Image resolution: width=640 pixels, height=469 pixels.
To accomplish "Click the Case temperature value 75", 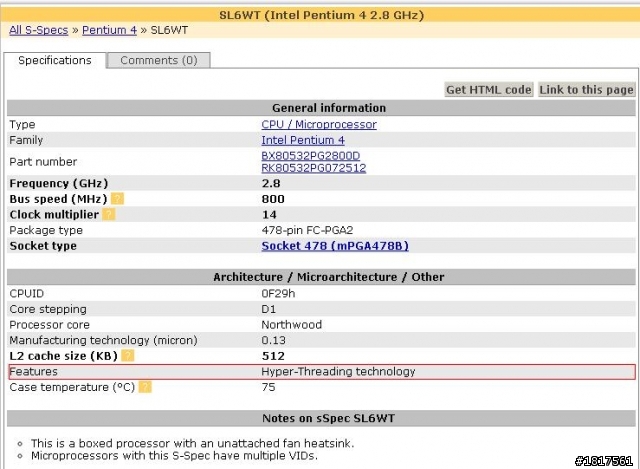I will 269,387.
